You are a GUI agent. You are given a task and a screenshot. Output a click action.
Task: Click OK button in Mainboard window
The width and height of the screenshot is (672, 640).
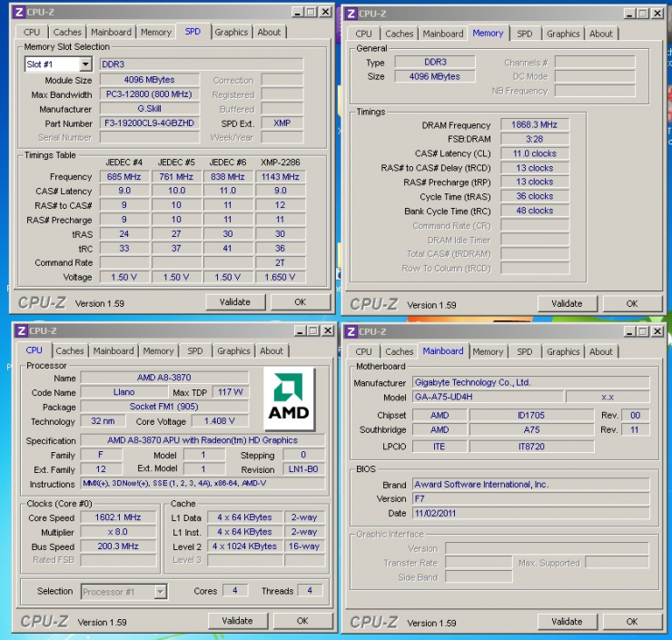pos(632,622)
